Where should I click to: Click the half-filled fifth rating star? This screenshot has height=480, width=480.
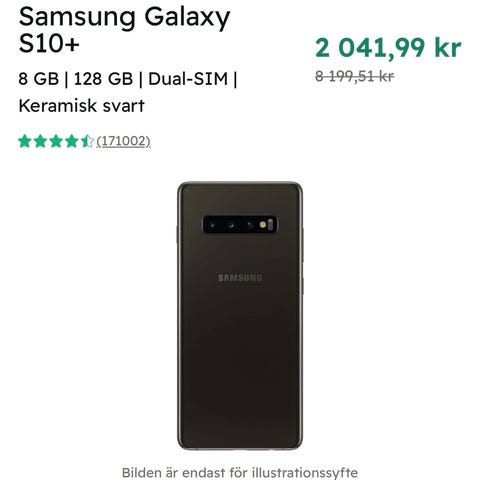point(87,141)
